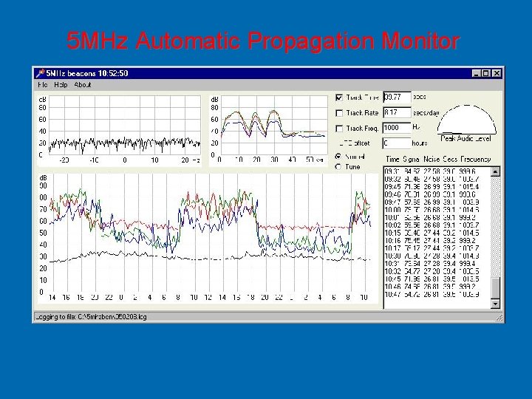Click the Track Time seconds input field
This screenshot has height=399, width=532.
click(x=397, y=97)
